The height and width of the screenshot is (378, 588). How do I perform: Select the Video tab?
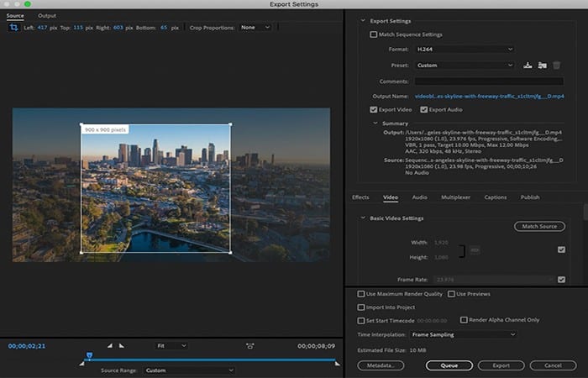pyautogui.click(x=391, y=197)
